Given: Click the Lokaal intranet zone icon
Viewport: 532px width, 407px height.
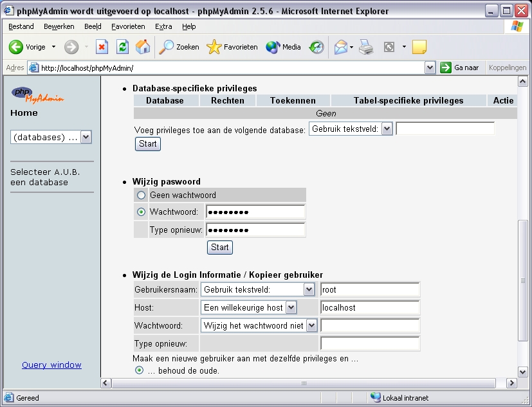Looking at the screenshot, I should point(376,397).
